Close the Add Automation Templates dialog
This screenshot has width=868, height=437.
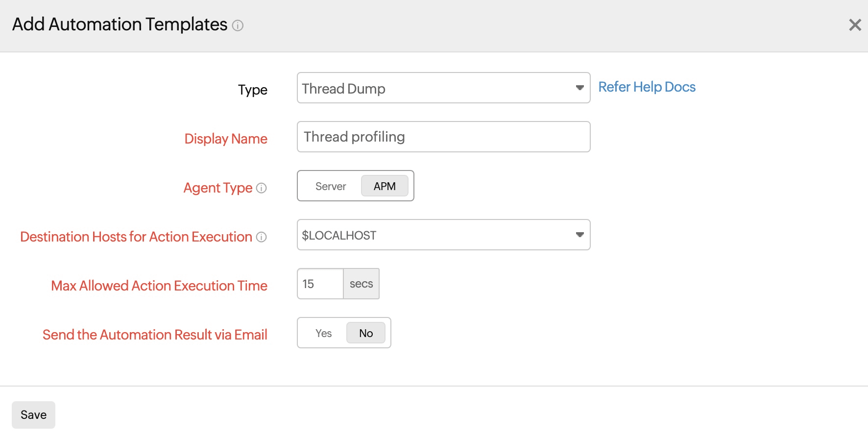(x=855, y=25)
